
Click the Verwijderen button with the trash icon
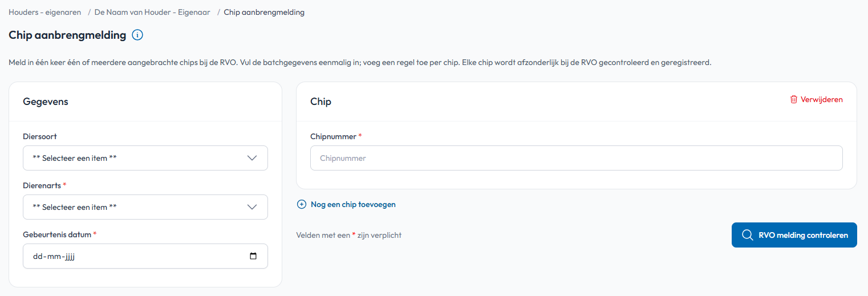816,99
